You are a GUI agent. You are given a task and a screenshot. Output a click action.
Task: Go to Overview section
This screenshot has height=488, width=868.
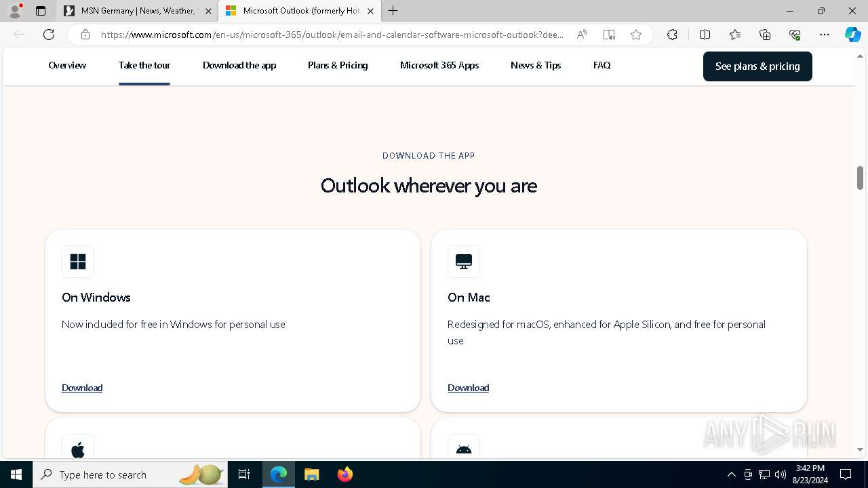pyautogui.click(x=67, y=65)
